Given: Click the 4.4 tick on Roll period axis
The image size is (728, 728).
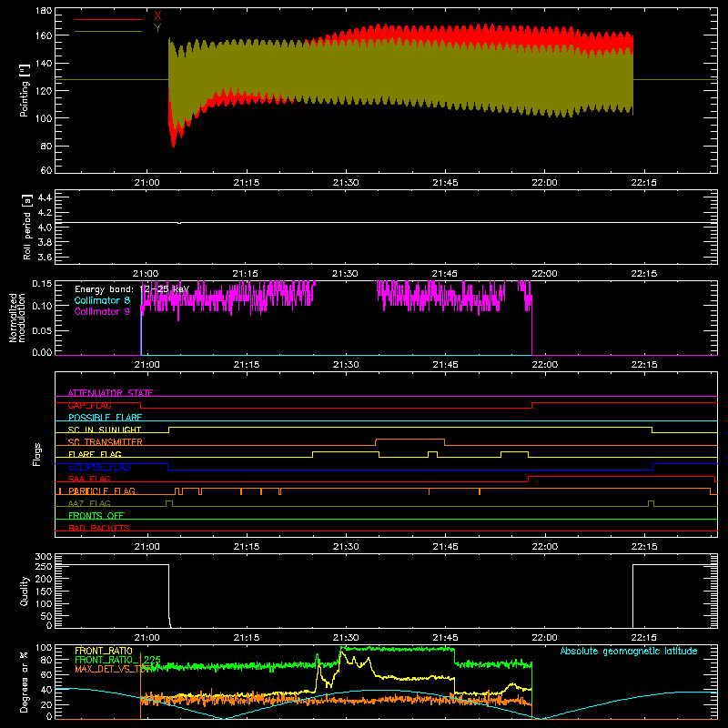Looking at the screenshot, I should [45, 197].
